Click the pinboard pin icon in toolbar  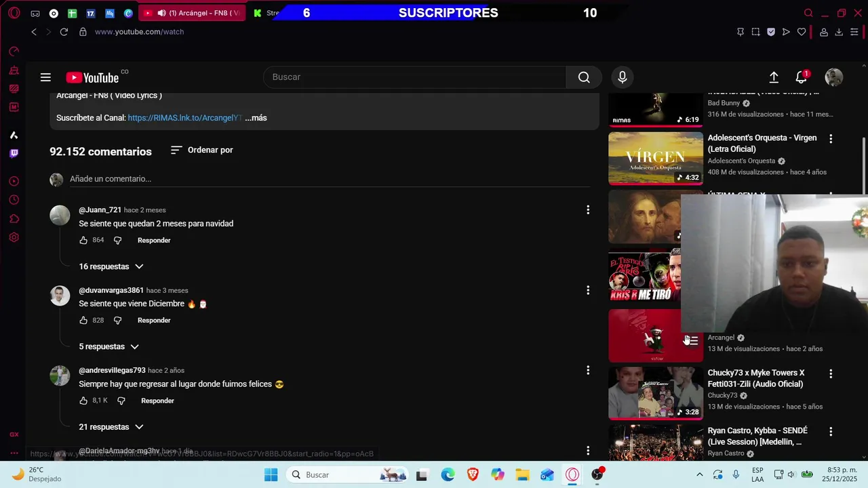[x=741, y=32]
